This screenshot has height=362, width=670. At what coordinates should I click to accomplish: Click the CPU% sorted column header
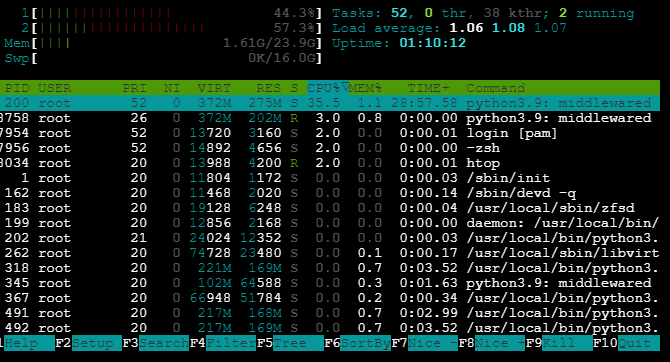pos(327,88)
